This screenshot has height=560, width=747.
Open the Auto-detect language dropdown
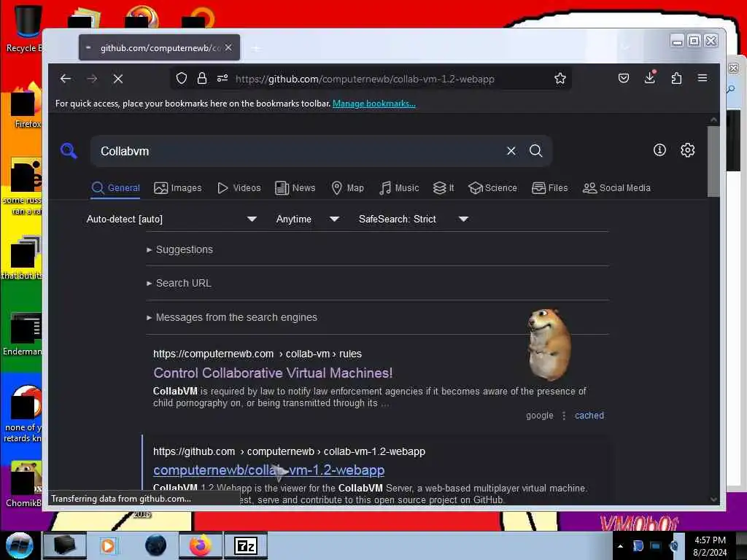pyautogui.click(x=171, y=219)
